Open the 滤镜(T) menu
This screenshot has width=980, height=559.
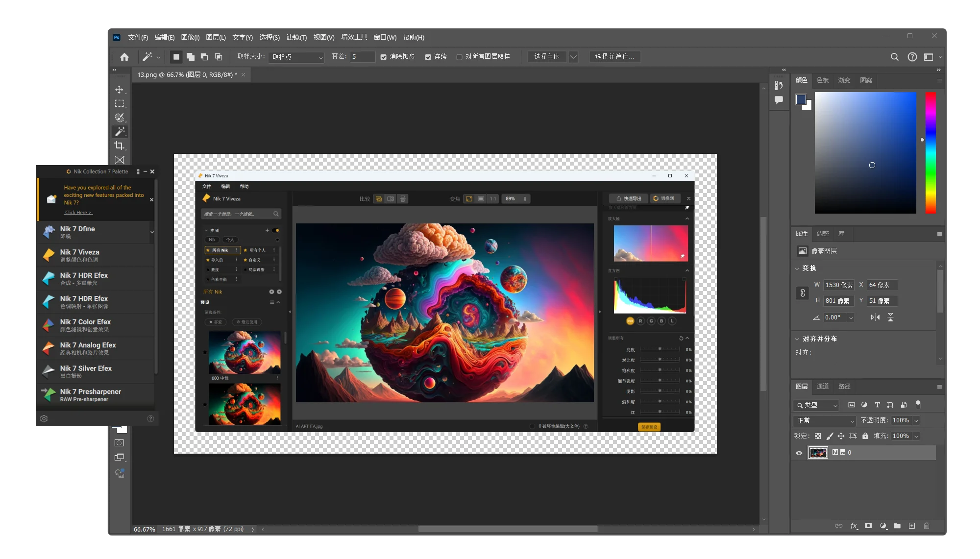coord(296,37)
